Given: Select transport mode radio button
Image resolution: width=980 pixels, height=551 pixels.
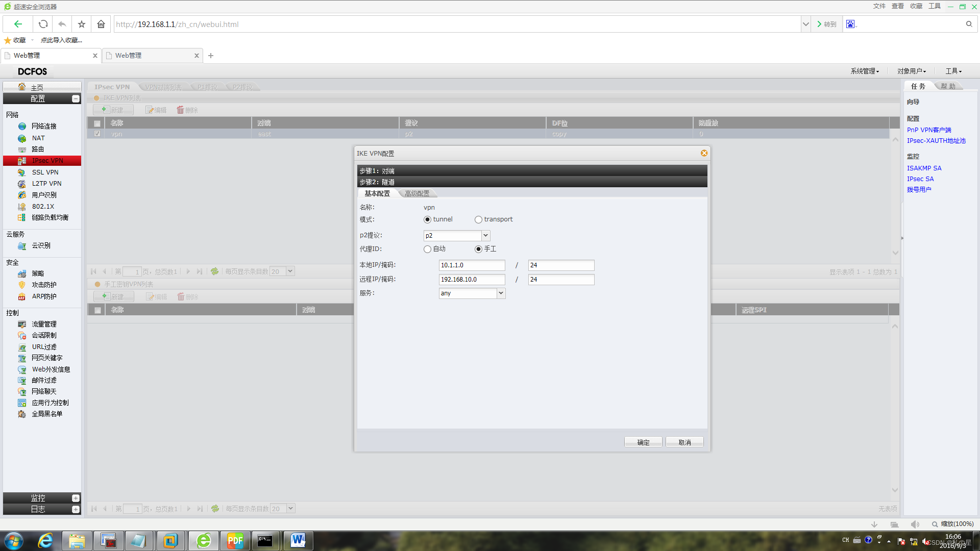Looking at the screenshot, I should click(x=478, y=220).
